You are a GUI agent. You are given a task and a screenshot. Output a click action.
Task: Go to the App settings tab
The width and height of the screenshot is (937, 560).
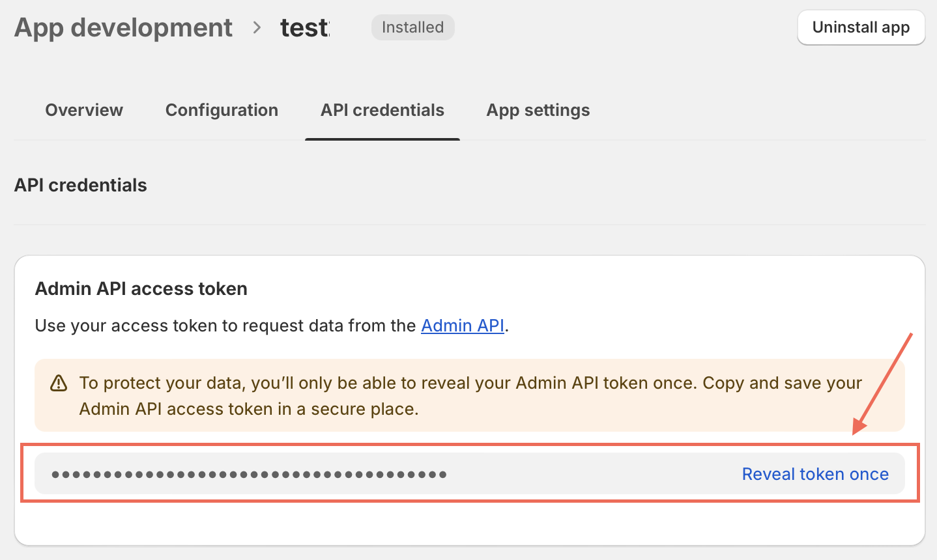click(538, 110)
